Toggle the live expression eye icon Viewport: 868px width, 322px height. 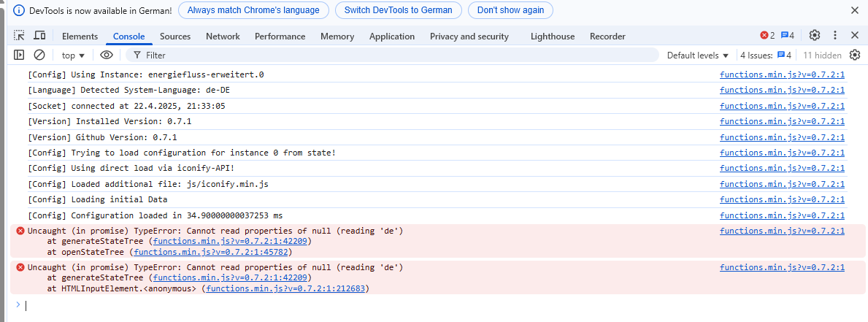coord(107,55)
